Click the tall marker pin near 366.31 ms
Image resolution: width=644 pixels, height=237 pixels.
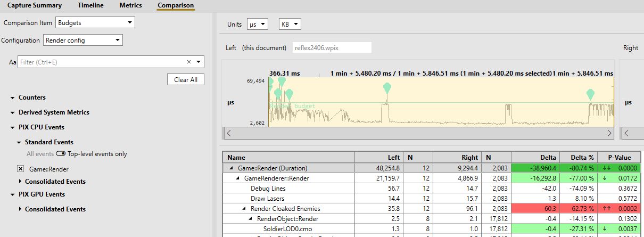(282, 83)
